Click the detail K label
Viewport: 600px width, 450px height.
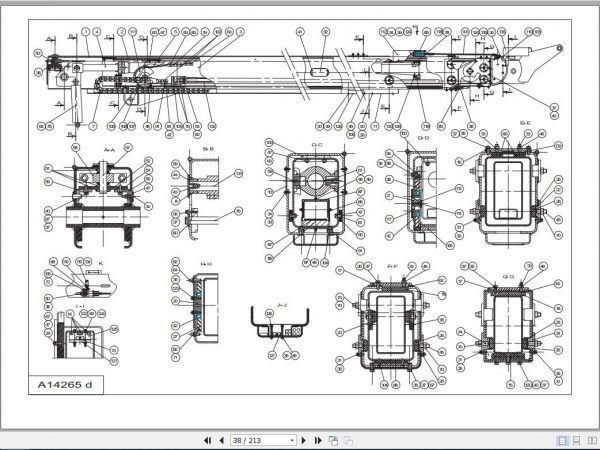101,263
